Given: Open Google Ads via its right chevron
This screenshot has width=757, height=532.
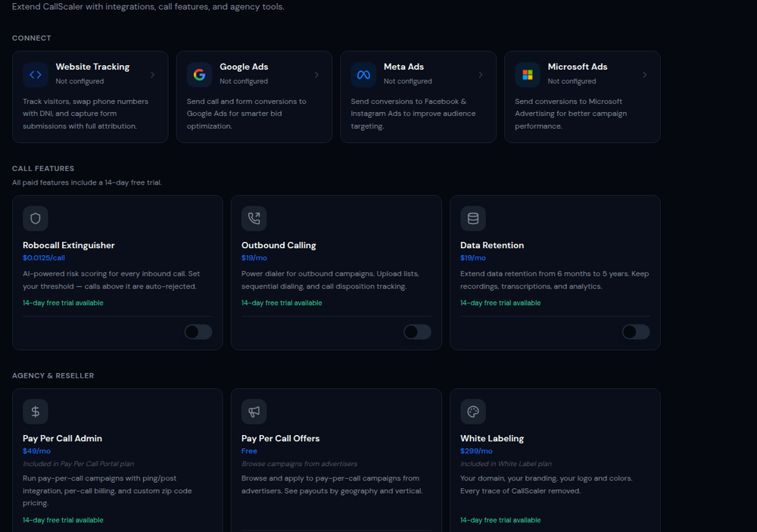Looking at the screenshot, I should [316, 75].
